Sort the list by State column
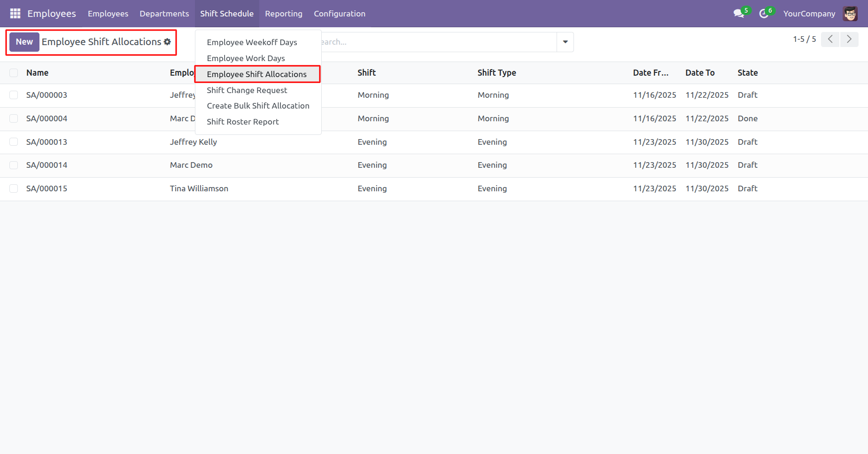 click(x=747, y=73)
